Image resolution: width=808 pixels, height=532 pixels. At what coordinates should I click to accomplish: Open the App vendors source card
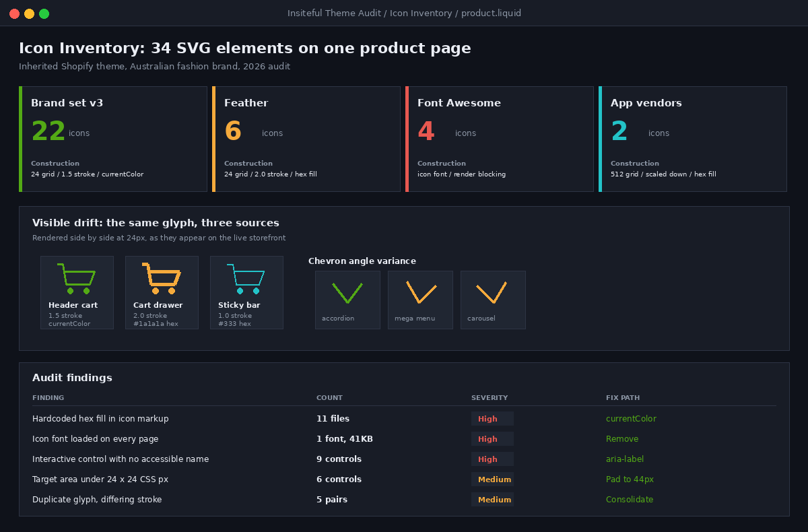693,139
